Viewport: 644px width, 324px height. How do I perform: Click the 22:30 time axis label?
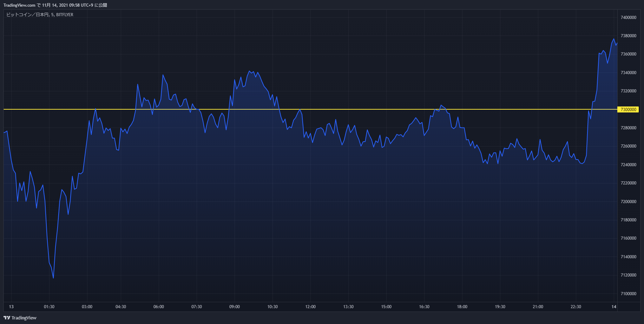click(x=576, y=307)
